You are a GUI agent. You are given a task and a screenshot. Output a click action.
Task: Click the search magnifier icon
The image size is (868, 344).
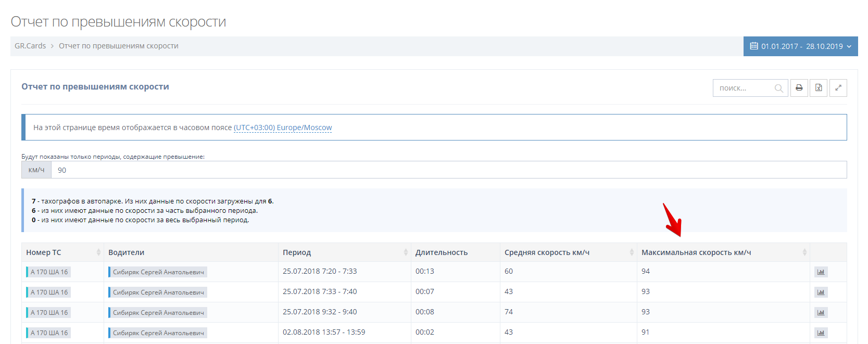coord(778,88)
